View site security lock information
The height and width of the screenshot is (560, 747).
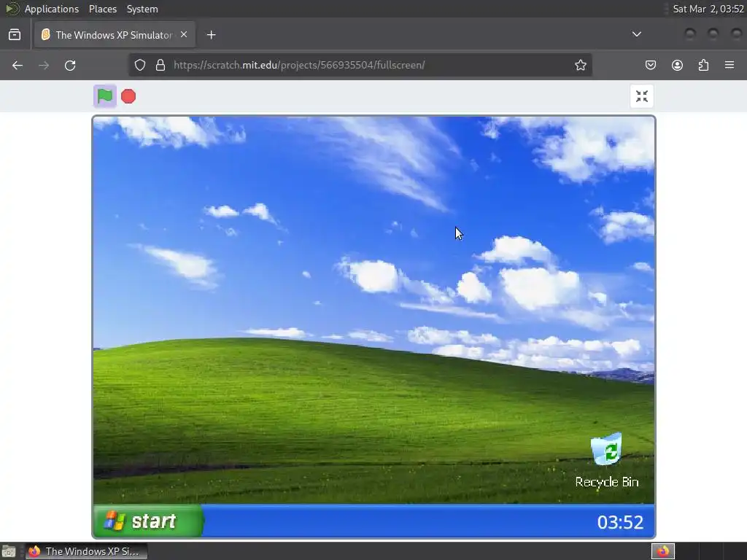click(x=160, y=65)
